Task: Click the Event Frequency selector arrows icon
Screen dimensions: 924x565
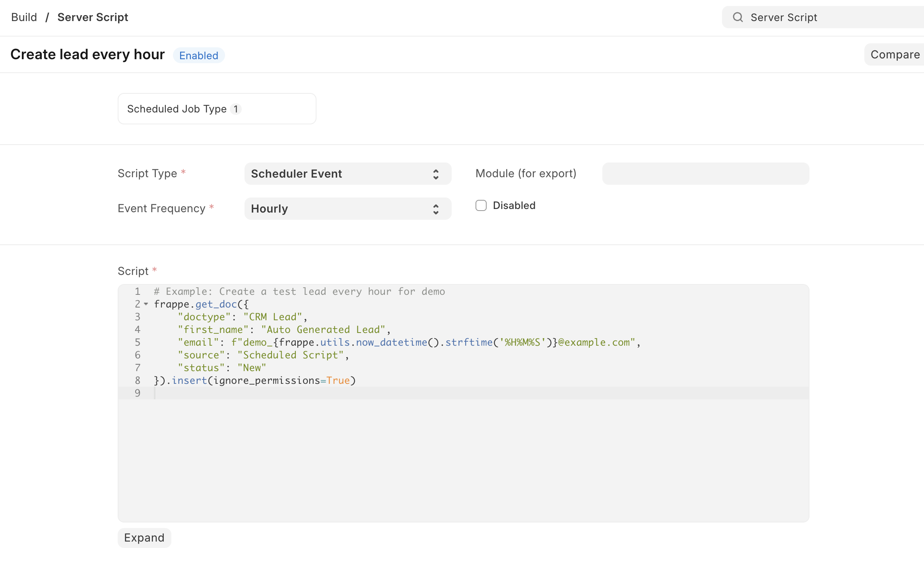Action: [436, 209]
